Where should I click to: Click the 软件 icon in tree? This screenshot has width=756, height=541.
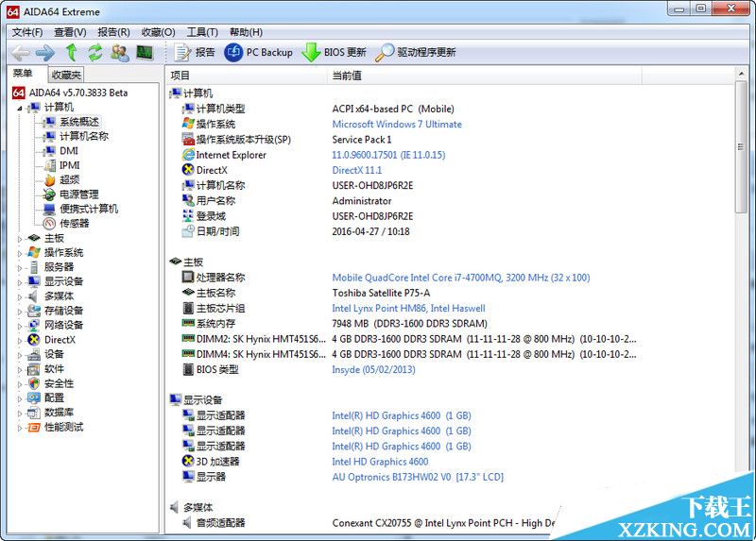point(34,369)
